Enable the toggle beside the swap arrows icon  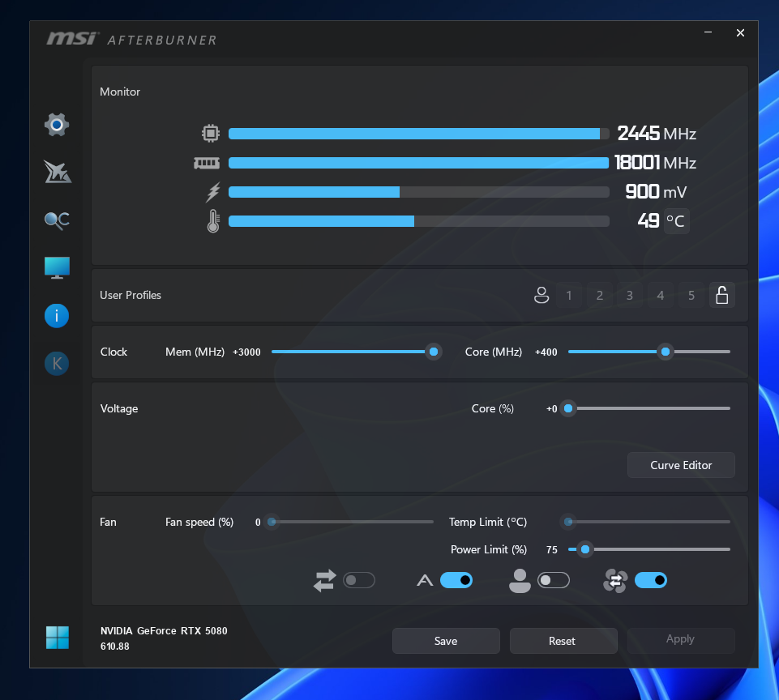pos(359,580)
